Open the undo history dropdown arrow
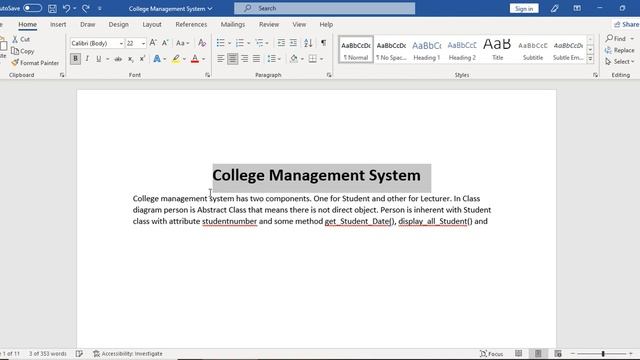The width and height of the screenshot is (640, 360). 75,8
